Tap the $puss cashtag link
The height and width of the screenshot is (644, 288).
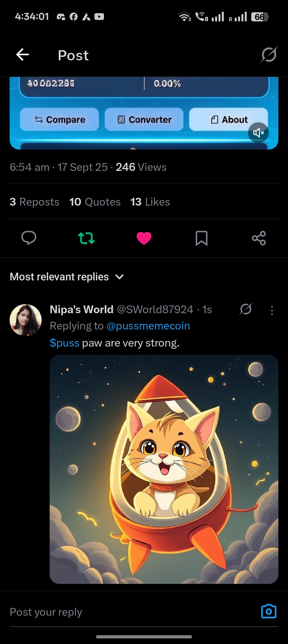tap(65, 343)
